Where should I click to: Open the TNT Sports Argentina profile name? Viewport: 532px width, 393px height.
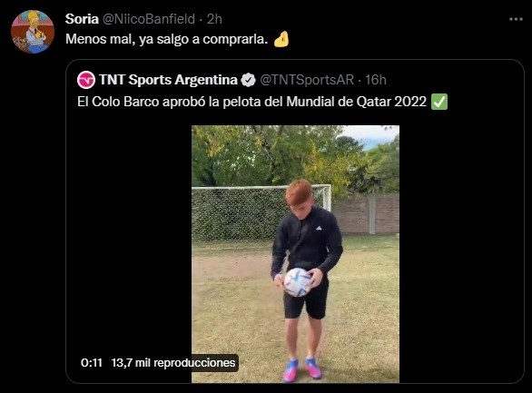[168, 80]
